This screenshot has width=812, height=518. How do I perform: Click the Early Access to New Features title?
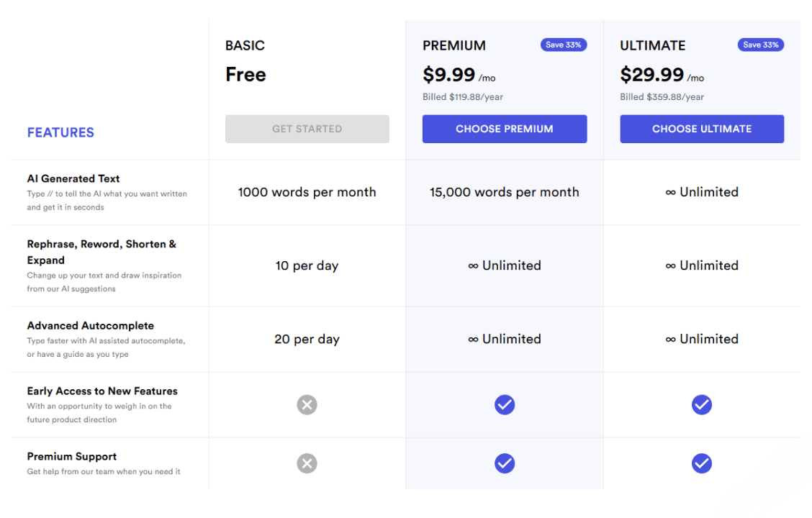pyautogui.click(x=102, y=391)
